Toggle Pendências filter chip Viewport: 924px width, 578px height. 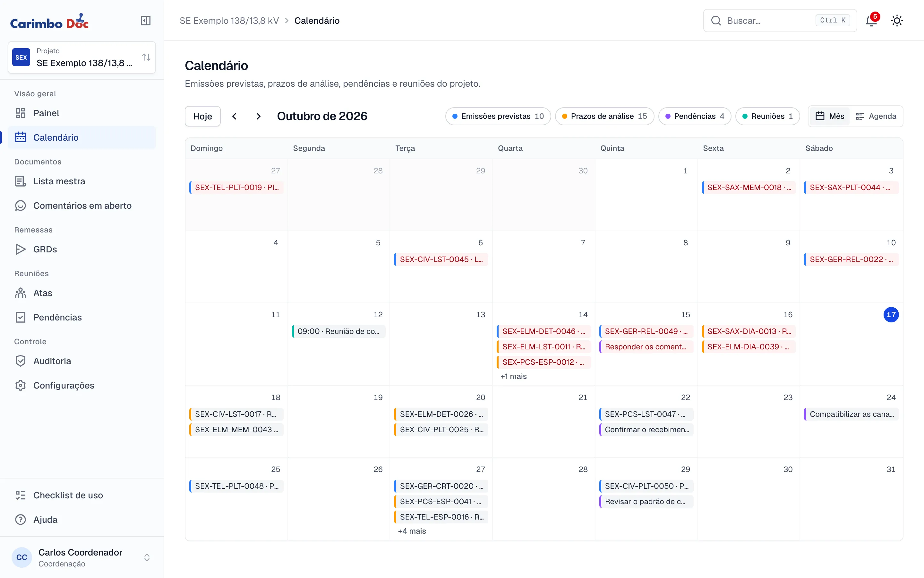point(695,116)
